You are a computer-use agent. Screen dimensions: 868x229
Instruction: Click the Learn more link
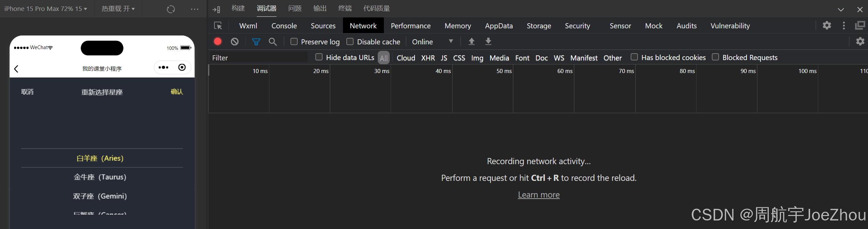(539, 195)
